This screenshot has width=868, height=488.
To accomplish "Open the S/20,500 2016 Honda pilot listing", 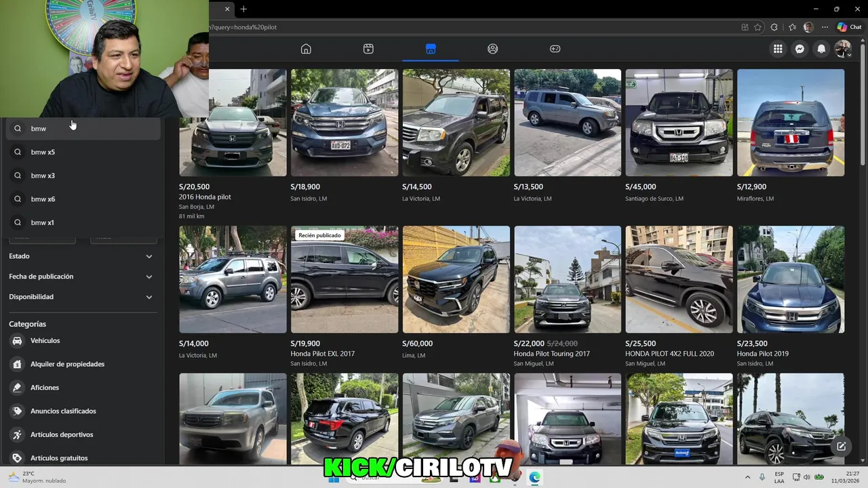I will click(233, 144).
